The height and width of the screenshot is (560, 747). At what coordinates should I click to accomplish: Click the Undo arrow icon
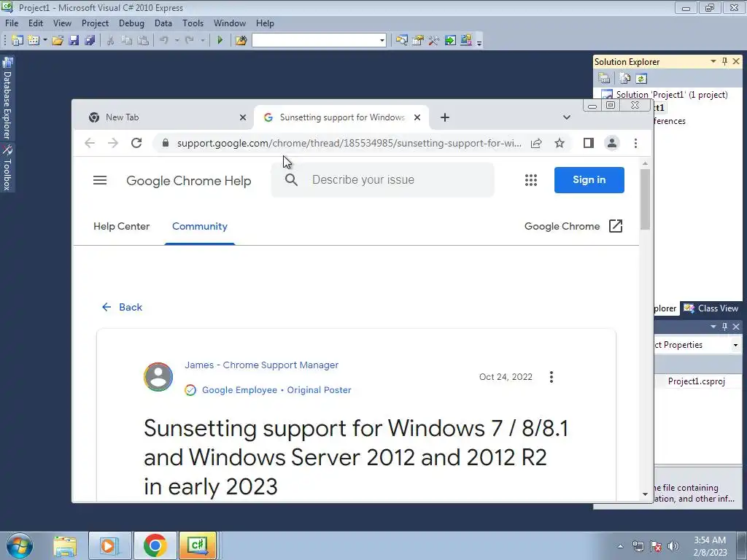(164, 41)
